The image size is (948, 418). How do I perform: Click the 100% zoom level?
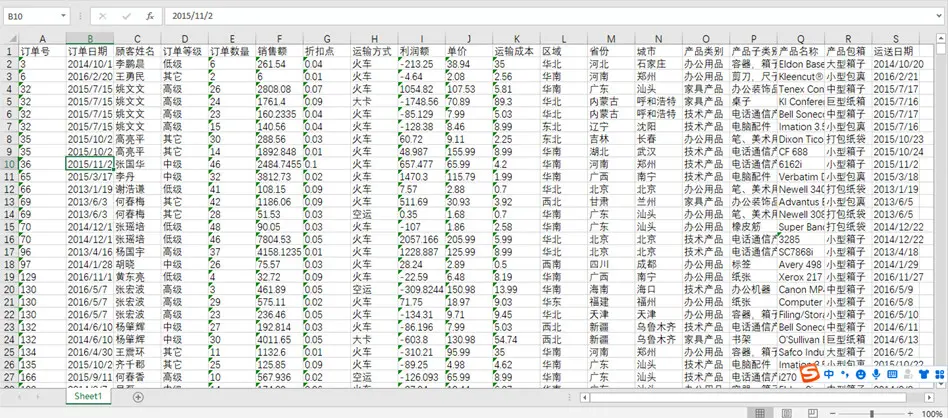pos(932,414)
